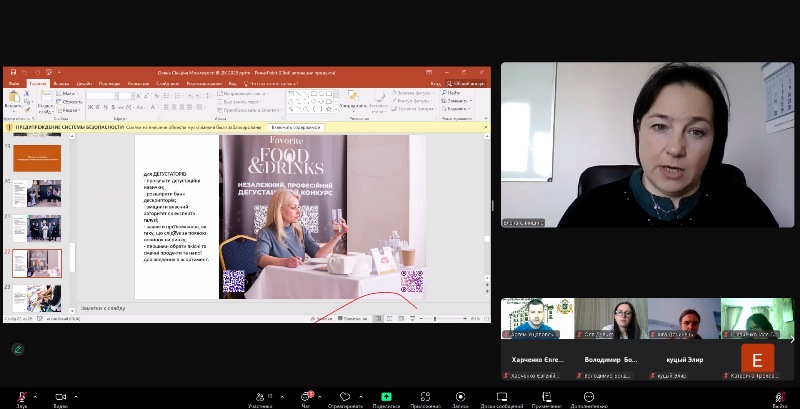Show next participants with gallery arrow
This screenshot has width=800, height=409.
tap(792, 340)
